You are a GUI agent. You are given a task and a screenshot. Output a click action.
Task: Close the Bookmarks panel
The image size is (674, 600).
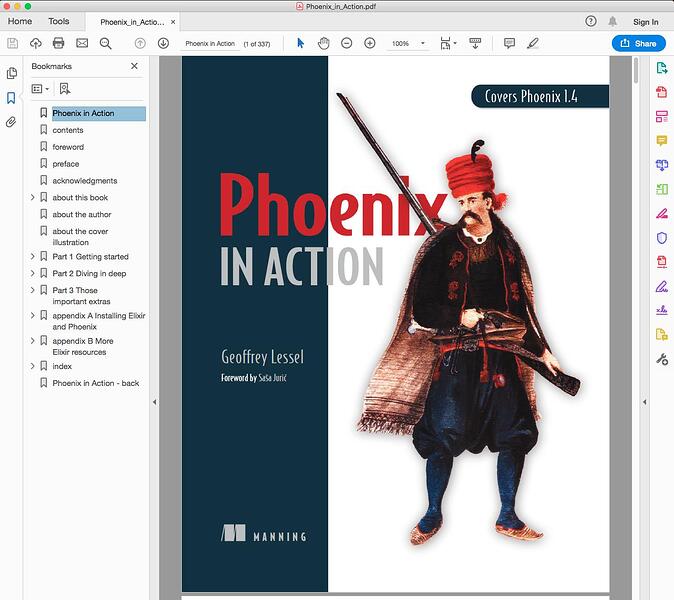134,66
